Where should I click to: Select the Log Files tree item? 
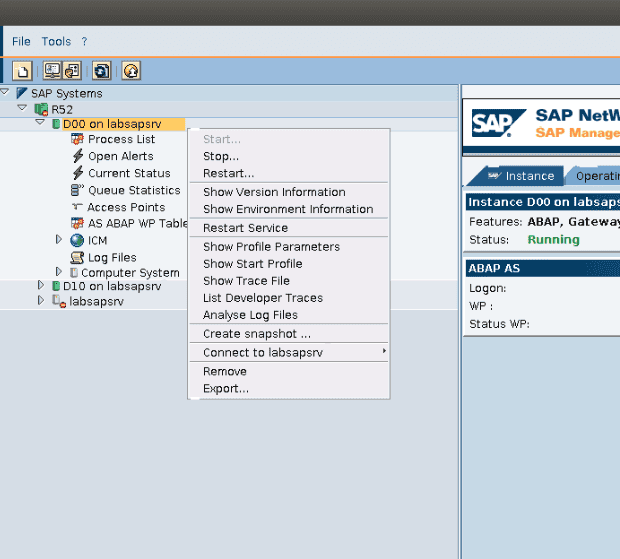[x=112, y=258]
